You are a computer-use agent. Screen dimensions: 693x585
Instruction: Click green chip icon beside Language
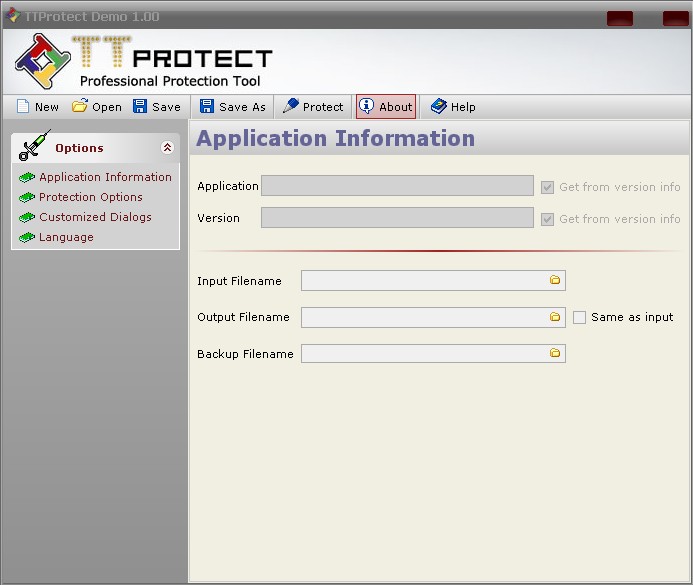point(27,237)
